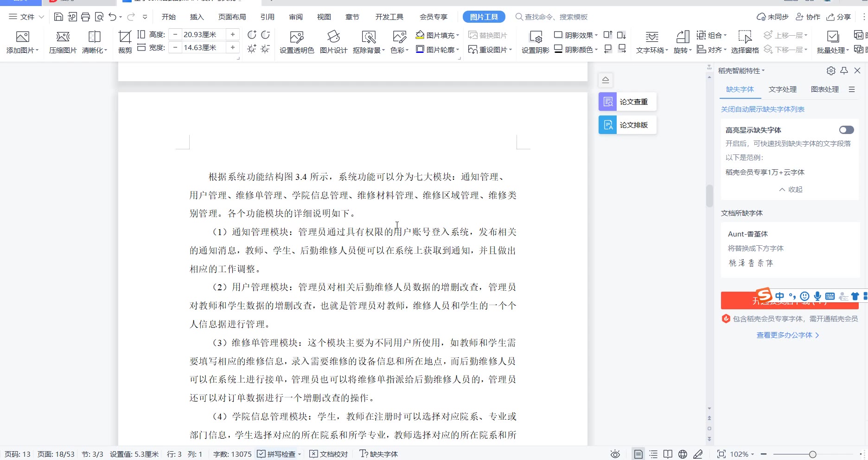The image size is (868, 460).
Task: Click 关闭自动展示缺失字体列表 link
Action: (762, 109)
